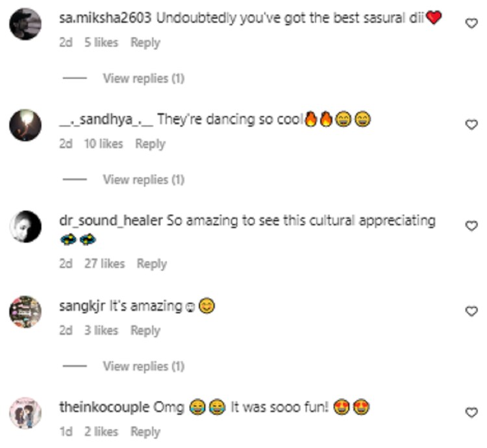View the 27 likes on dr_sound_healer's comment
Image resolution: width=487 pixels, height=448 pixels.
(x=104, y=264)
